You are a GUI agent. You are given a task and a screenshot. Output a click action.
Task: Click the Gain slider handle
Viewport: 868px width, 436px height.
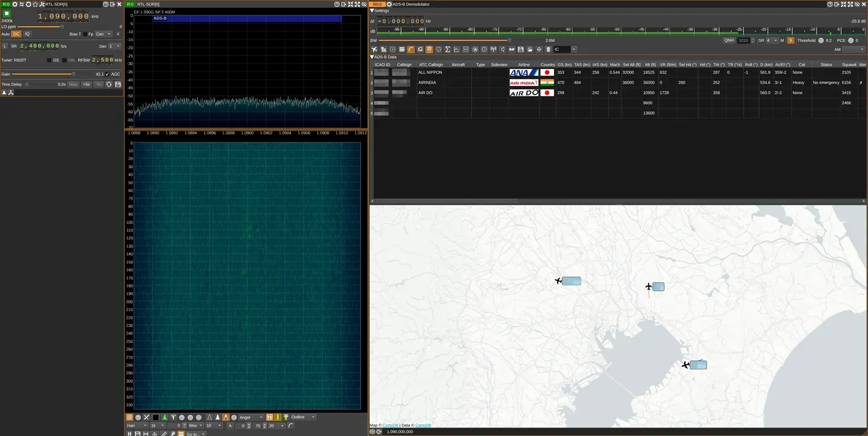tap(73, 74)
